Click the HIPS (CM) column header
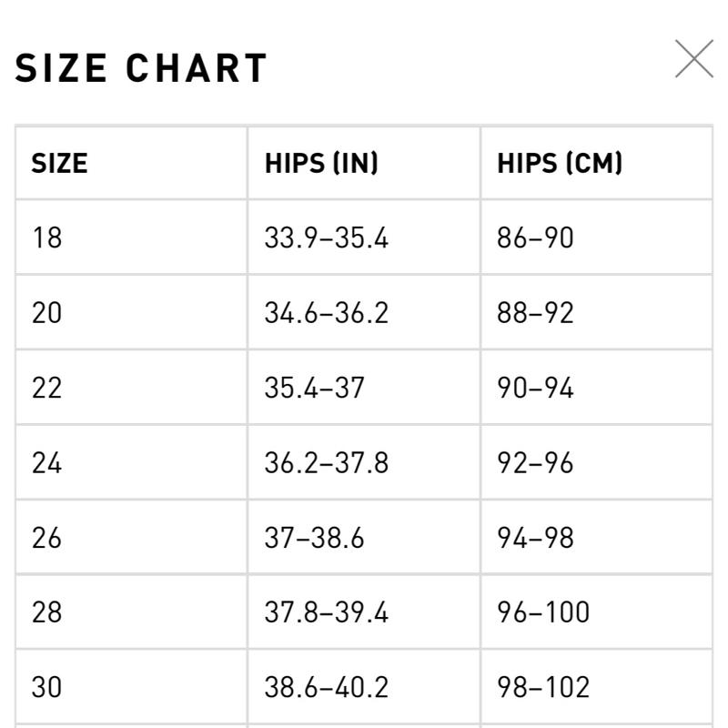Viewport: 728px width, 728px height. coord(597,163)
